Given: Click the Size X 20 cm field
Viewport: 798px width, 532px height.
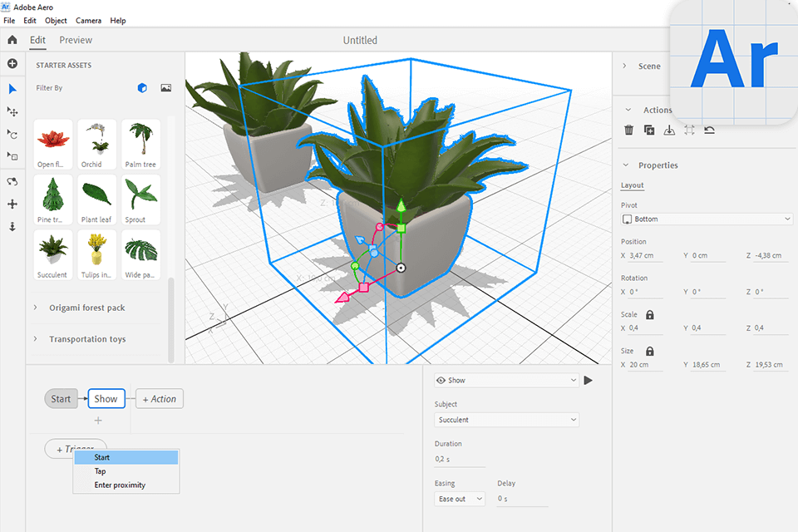Looking at the screenshot, I should (646, 365).
